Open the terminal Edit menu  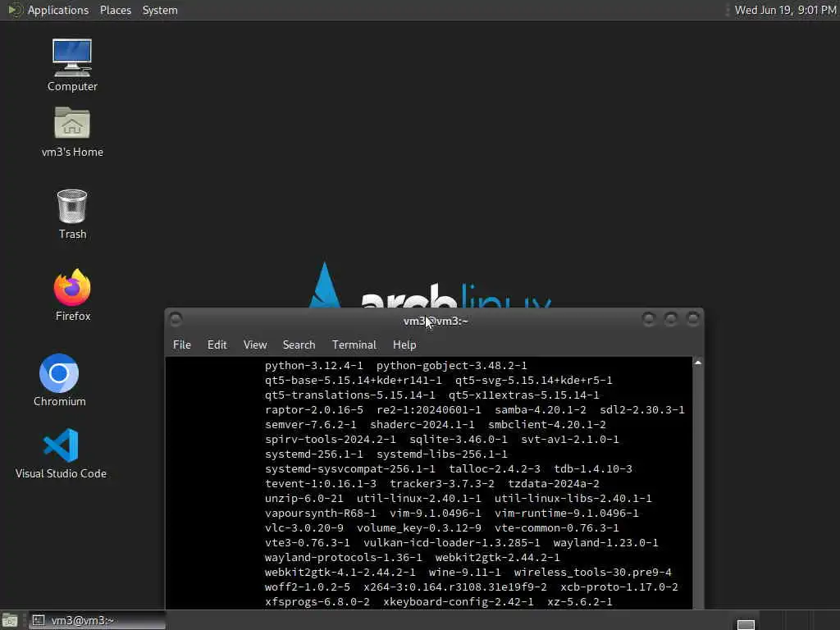click(217, 345)
